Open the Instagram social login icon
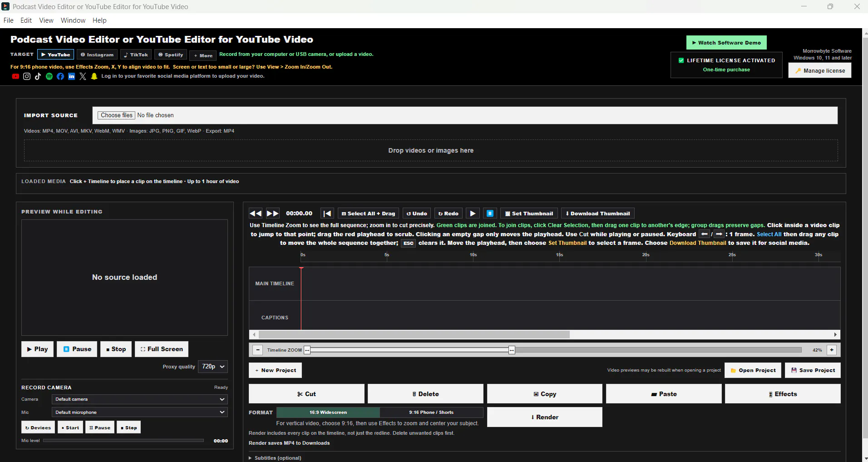The image size is (868, 462). [x=27, y=76]
